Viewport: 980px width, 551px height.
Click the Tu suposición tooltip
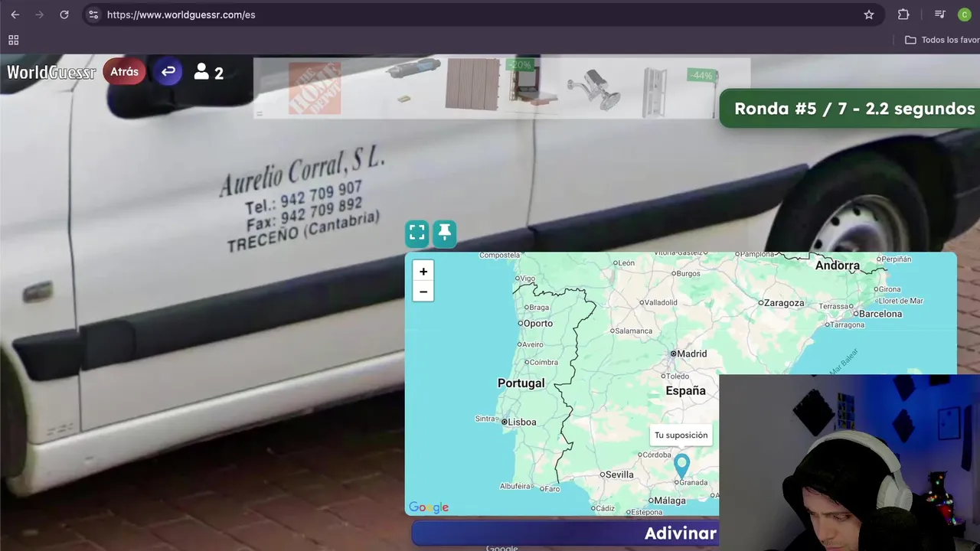681,435
